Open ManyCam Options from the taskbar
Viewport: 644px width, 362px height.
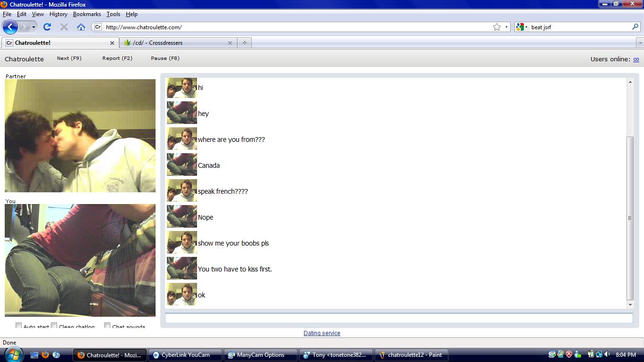[x=260, y=355]
